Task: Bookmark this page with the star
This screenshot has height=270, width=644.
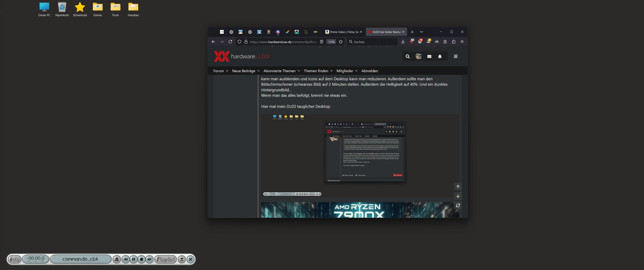Action: click(341, 42)
